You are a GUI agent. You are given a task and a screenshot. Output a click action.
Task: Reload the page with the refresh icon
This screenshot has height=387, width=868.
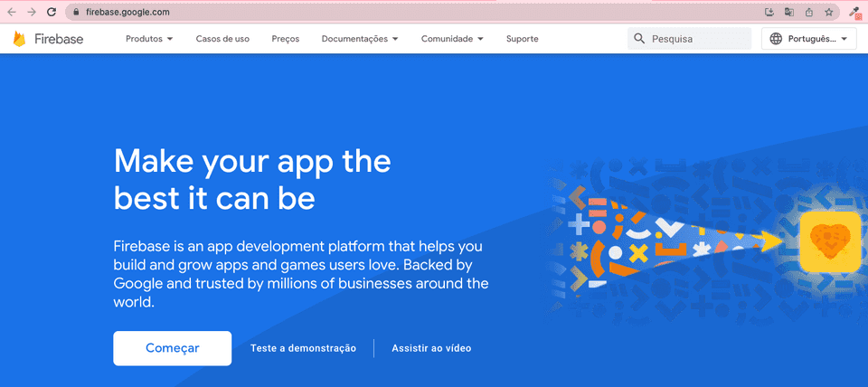click(x=52, y=12)
